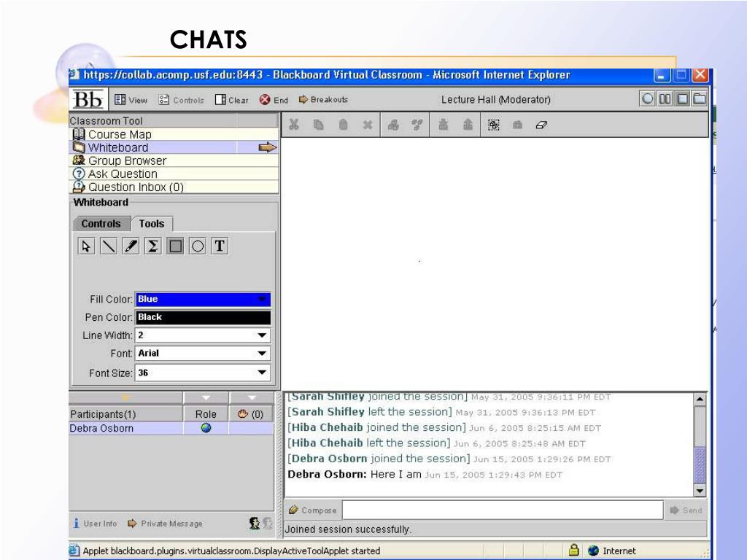Open the Controls menu in top toolbar
Image resolution: width=747 pixels, height=560 pixels.
click(181, 100)
